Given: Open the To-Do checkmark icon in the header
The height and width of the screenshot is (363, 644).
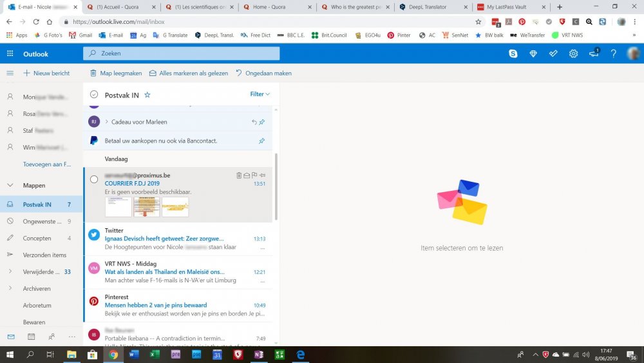Looking at the screenshot, I should pyautogui.click(x=553, y=54).
